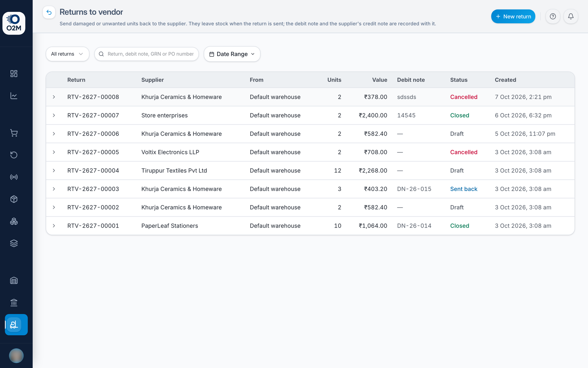Image resolution: width=588 pixels, height=368 pixels.
Task: Open the Date Range dropdown
Action: [x=232, y=54]
